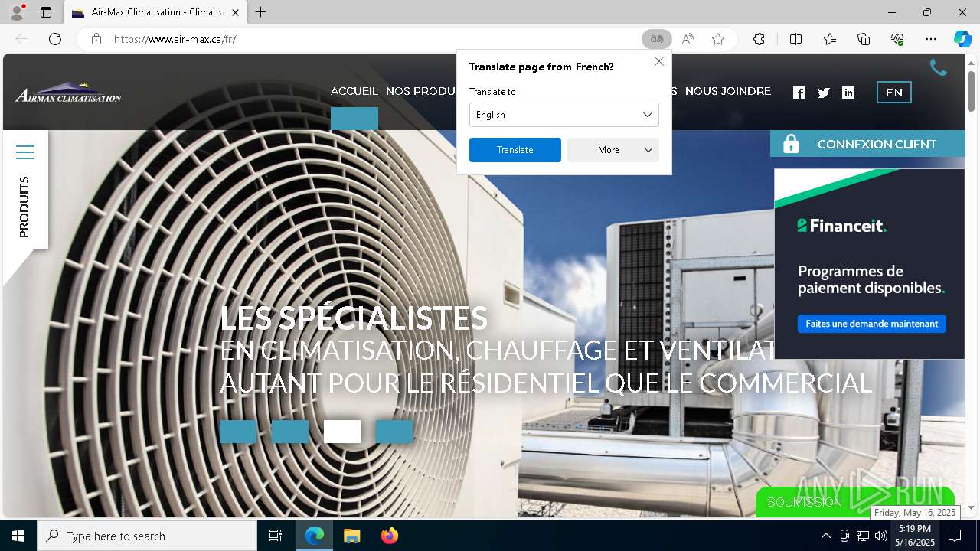980x551 pixels.
Task: Select the fourth slider indicator
Action: (x=394, y=432)
